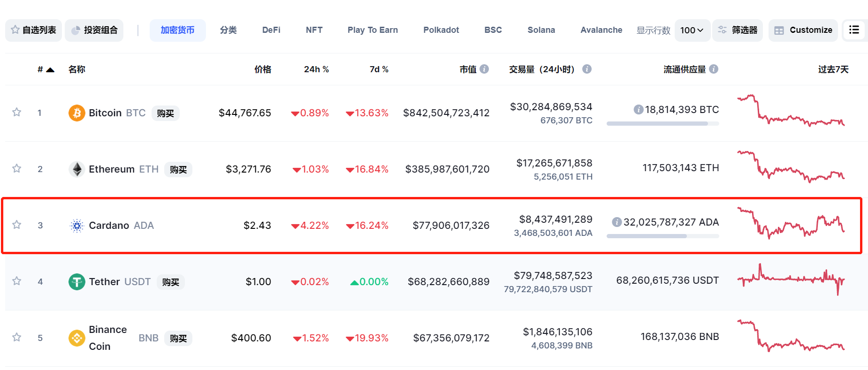Image resolution: width=868 pixels, height=370 pixels.
Task: Click Binance Coin price $400.60
Action: tap(251, 338)
